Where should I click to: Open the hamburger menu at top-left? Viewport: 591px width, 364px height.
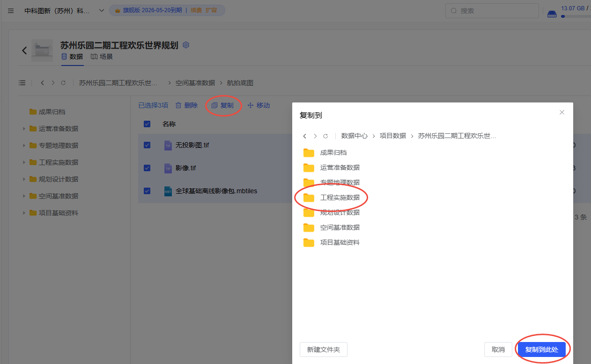click(11, 11)
